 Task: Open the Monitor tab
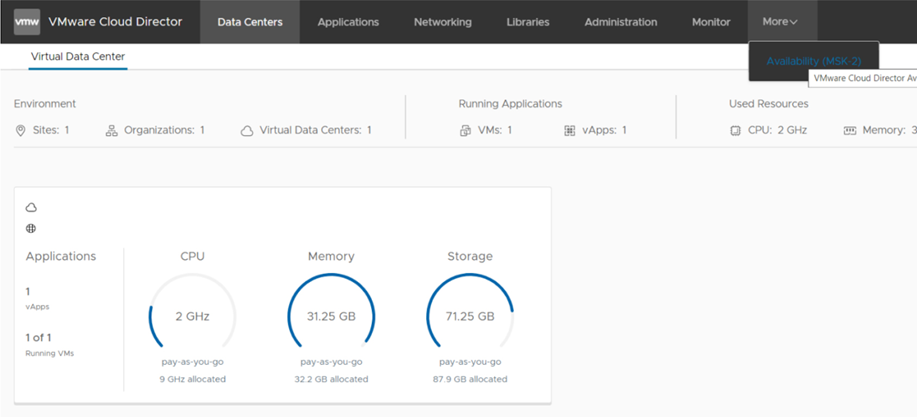coord(711,22)
